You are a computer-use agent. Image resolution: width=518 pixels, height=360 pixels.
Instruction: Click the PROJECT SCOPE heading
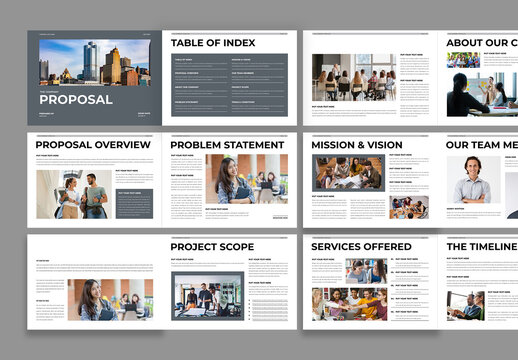coord(212,247)
